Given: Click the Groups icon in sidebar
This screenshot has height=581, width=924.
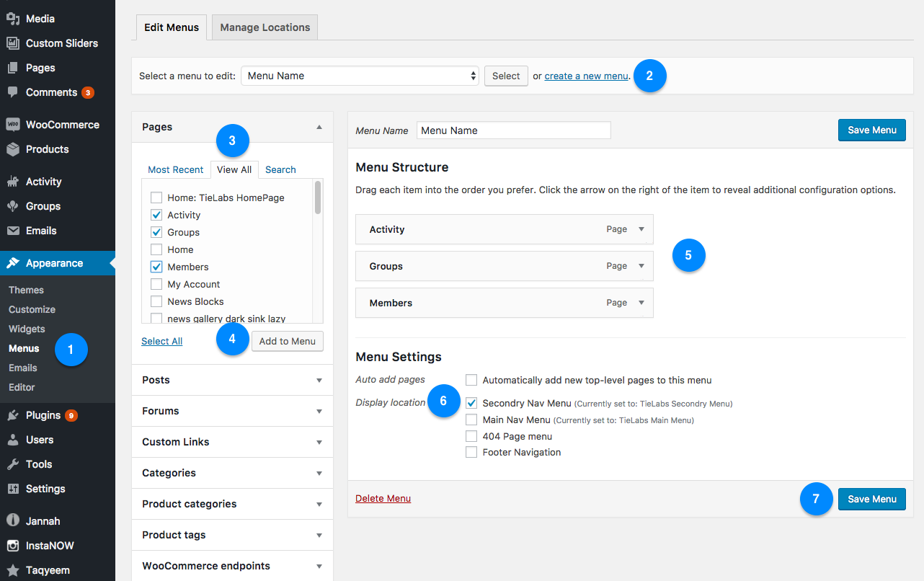Looking at the screenshot, I should [x=12, y=206].
